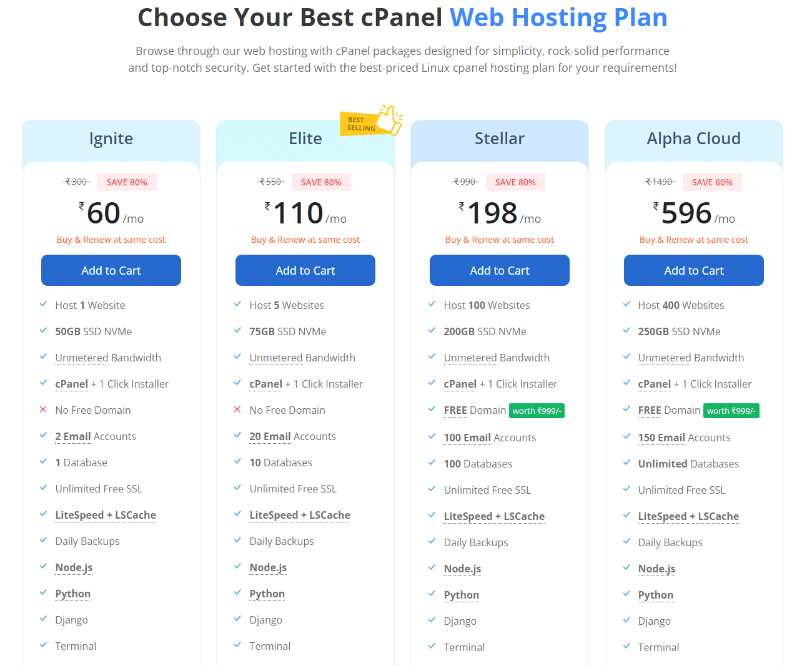This screenshot has height=666, width=812.
Task: Open Unmetered Bandwidth tooltip in Ignite plan
Action: 108,358
